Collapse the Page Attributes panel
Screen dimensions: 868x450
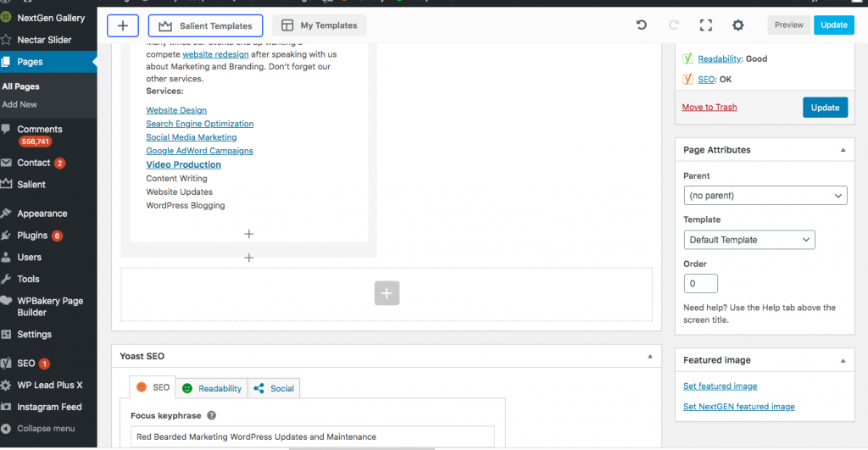(843, 150)
